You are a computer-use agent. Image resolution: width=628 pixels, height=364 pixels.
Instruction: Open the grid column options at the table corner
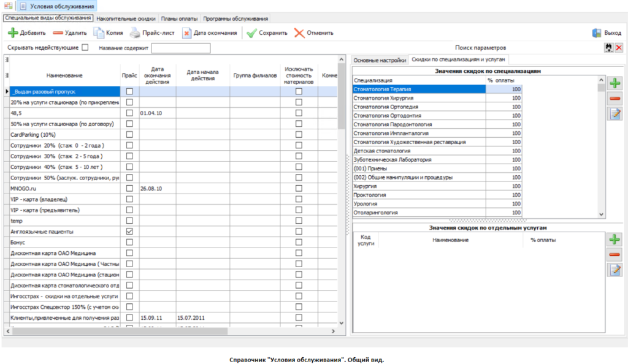[7, 59]
